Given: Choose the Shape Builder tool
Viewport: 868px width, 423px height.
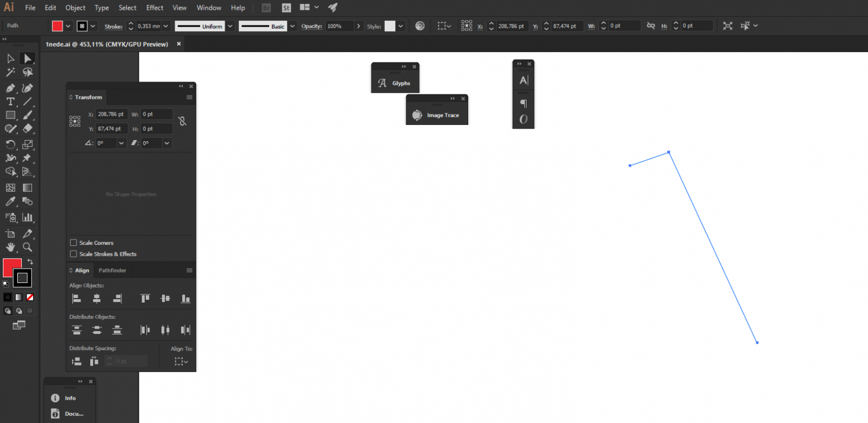Looking at the screenshot, I should pyautogui.click(x=10, y=172).
